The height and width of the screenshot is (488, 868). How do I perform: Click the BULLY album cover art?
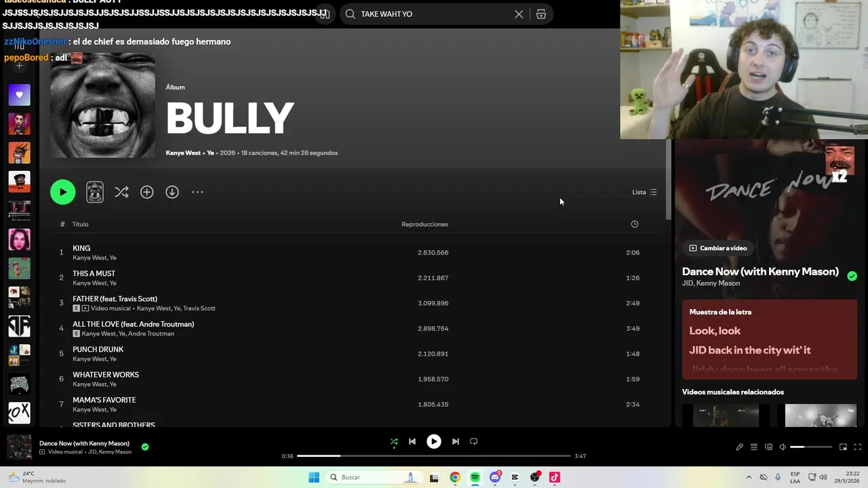102,105
